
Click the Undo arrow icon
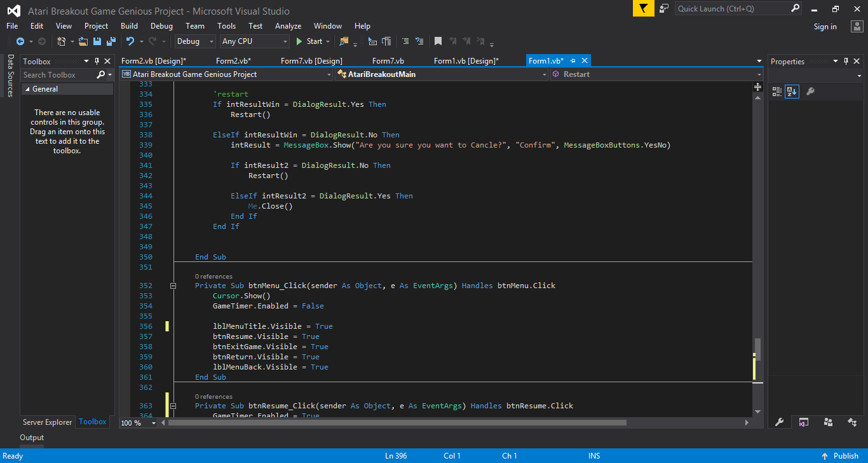[x=130, y=41]
